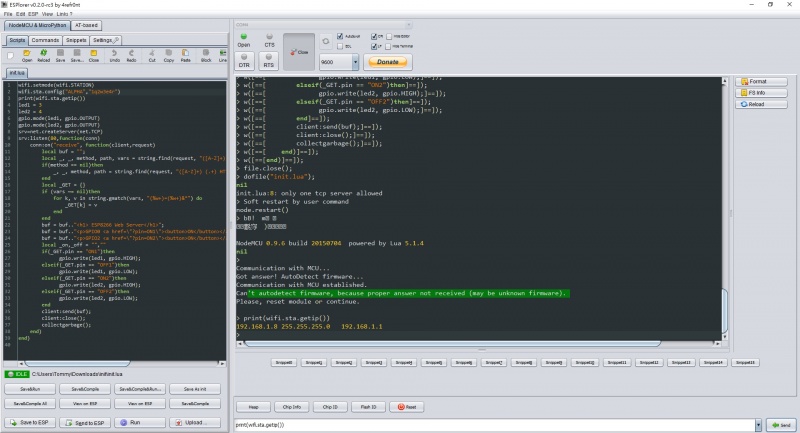Screen dimensions: 800x433
Task: Click the Save&Run button
Action: coord(30,389)
